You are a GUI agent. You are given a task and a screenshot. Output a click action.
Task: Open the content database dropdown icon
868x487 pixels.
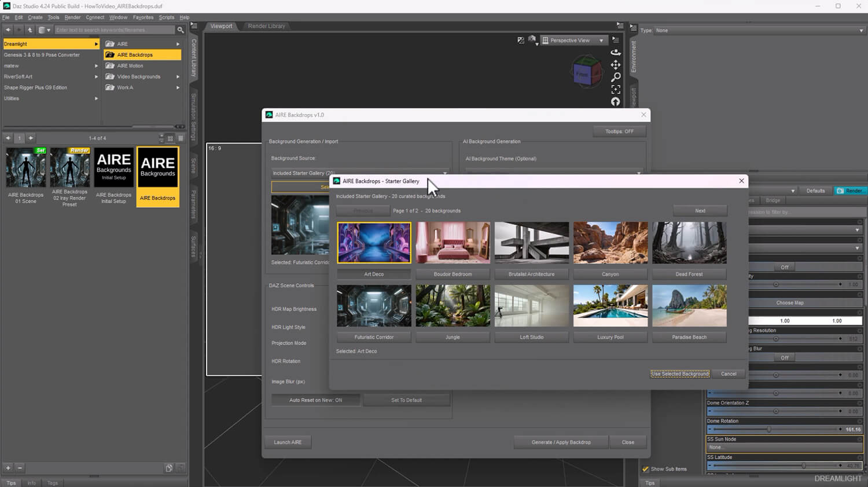(45, 30)
